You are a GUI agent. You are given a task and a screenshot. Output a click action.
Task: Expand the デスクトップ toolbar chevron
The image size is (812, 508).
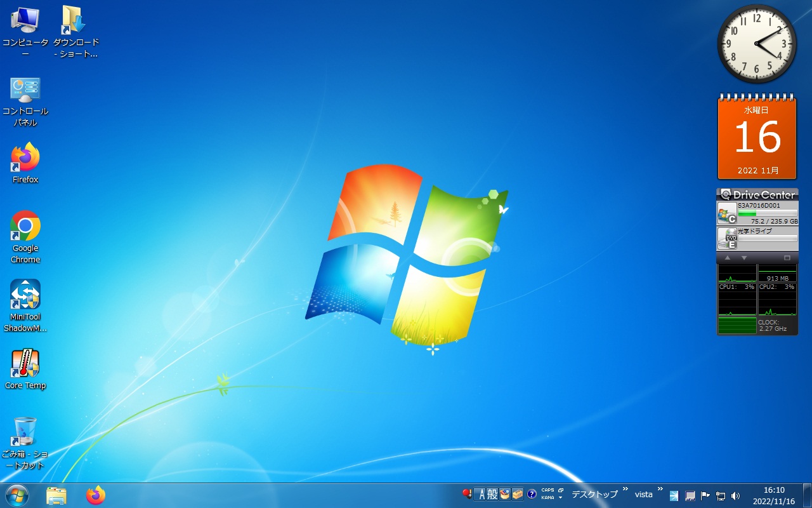coord(625,489)
